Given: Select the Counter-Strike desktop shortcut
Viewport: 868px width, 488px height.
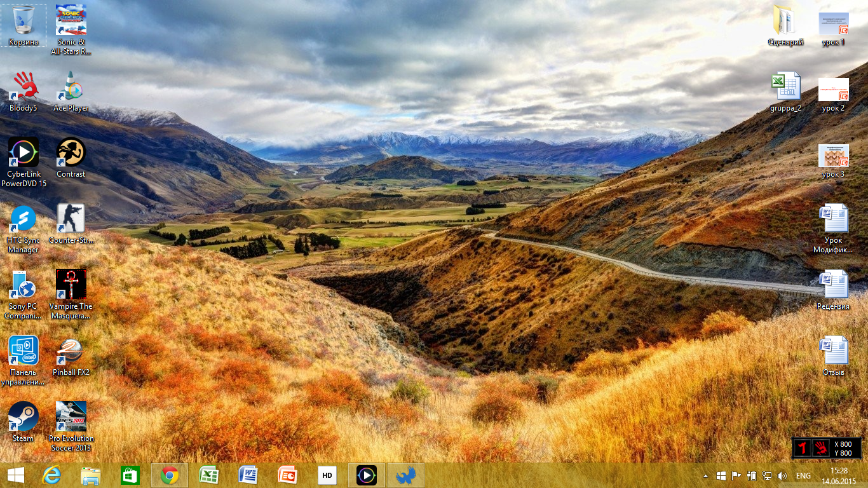Looking at the screenshot, I should tap(71, 219).
